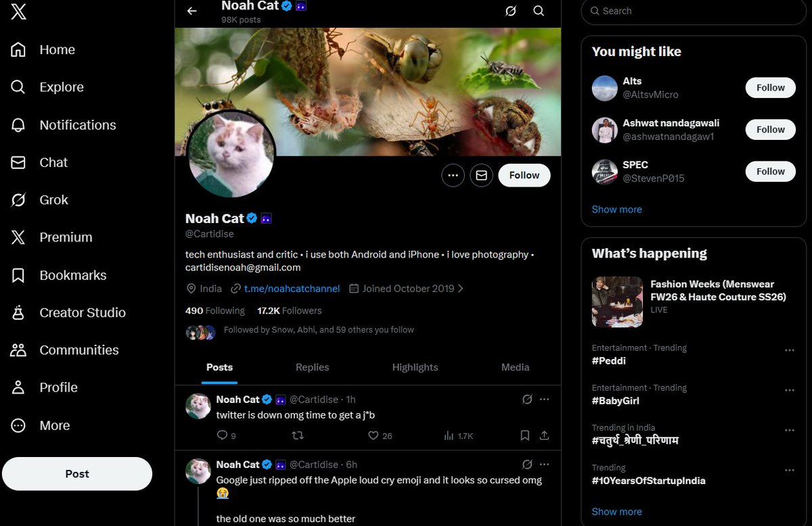Open options for the #Peddi trend
The height and width of the screenshot is (526, 812).
(790, 350)
